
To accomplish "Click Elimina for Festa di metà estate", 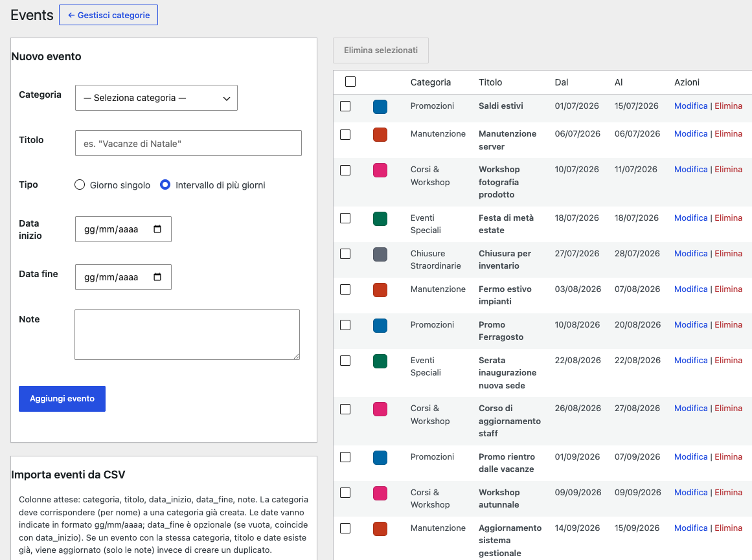I will [728, 218].
